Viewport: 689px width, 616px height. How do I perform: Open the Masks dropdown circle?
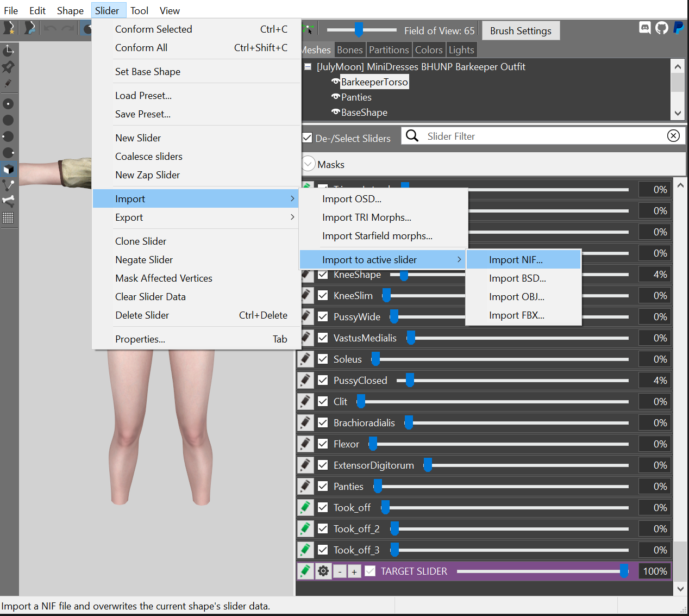(x=309, y=164)
